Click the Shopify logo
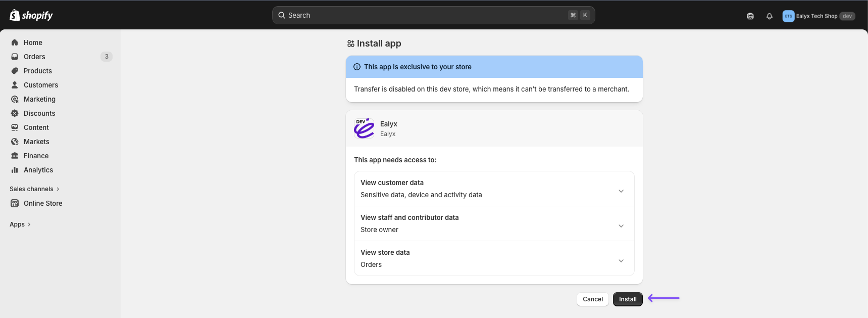This screenshot has height=318, width=868. (31, 15)
